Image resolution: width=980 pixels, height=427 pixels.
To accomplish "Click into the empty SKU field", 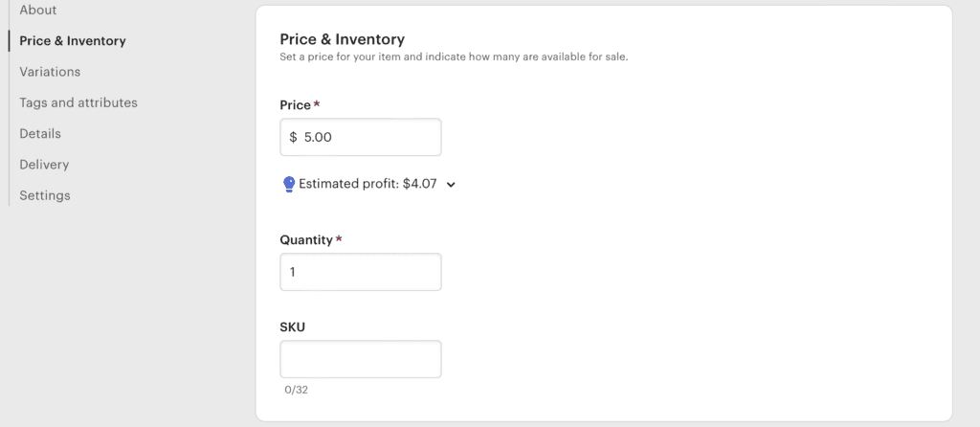I will pos(361,359).
